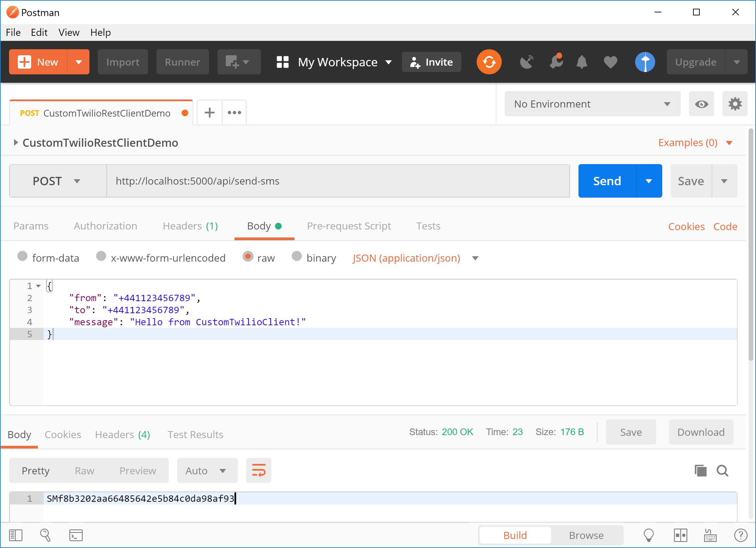Click the heart icon in header

pyautogui.click(x=610, y=62)
